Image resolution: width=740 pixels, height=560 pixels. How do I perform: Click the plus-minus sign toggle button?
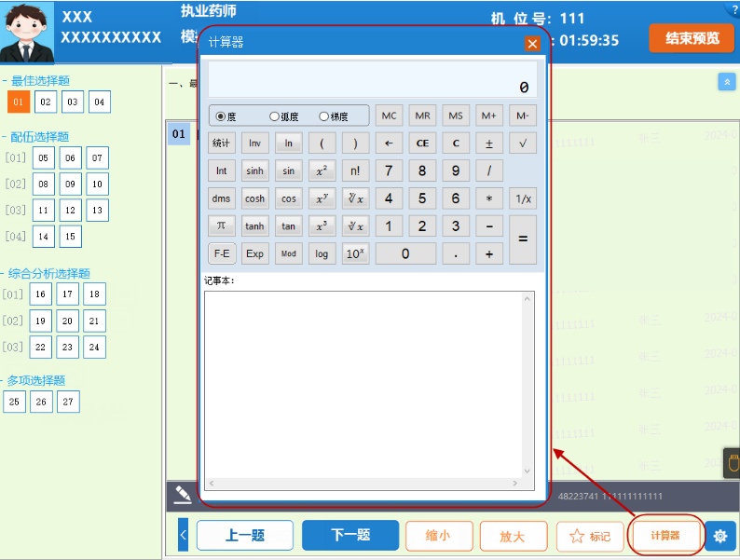[488, 143]
